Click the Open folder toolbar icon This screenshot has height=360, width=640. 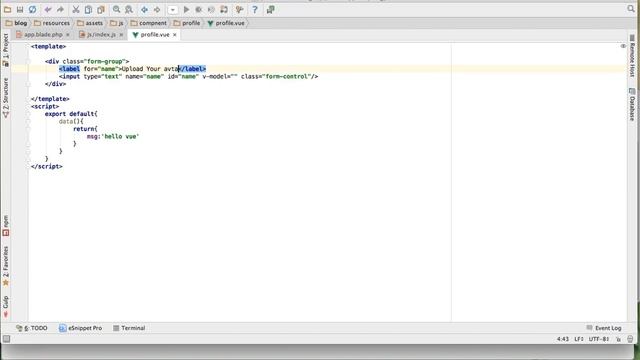point(8,9)
